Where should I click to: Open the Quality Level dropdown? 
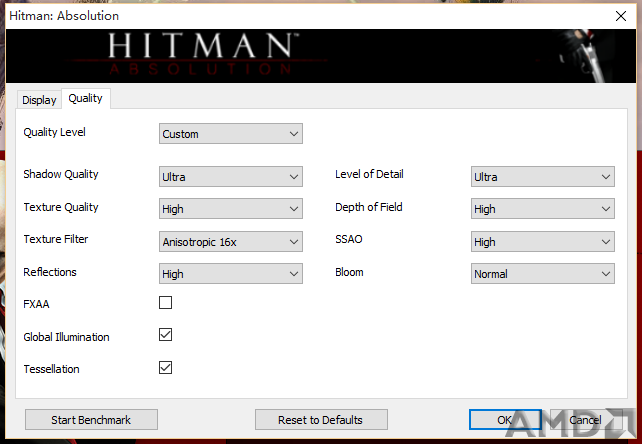click(x=231, y=134)
